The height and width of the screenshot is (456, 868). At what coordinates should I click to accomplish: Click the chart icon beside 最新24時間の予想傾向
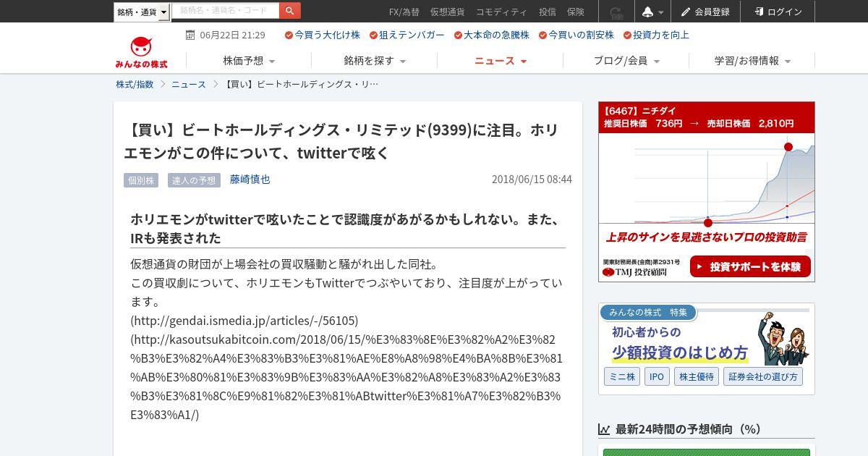click(x=604, y=429)
